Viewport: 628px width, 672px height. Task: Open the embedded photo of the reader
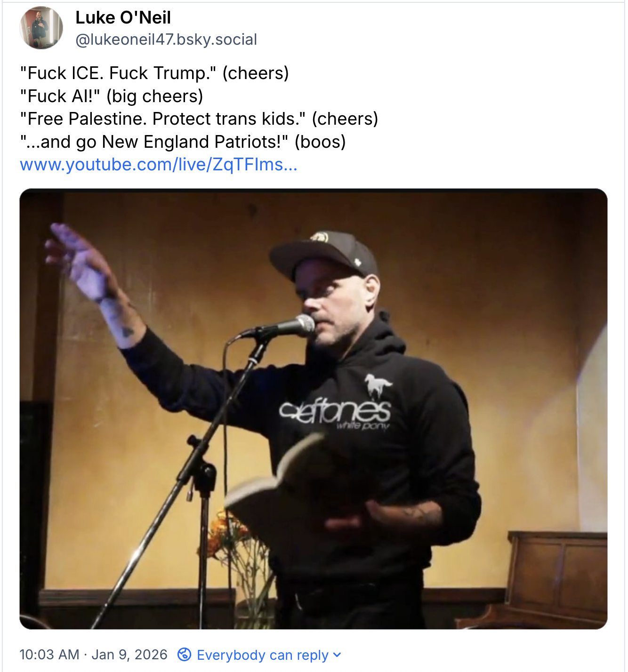314,409
